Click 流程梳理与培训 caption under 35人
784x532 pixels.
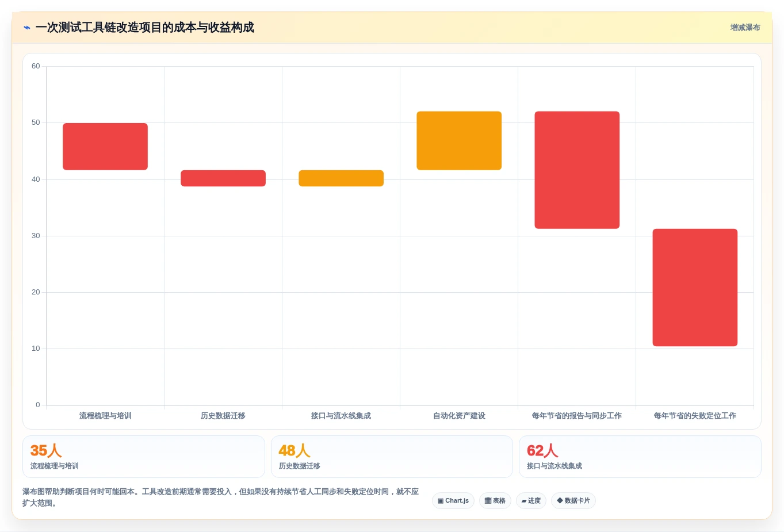pos(55,466)
